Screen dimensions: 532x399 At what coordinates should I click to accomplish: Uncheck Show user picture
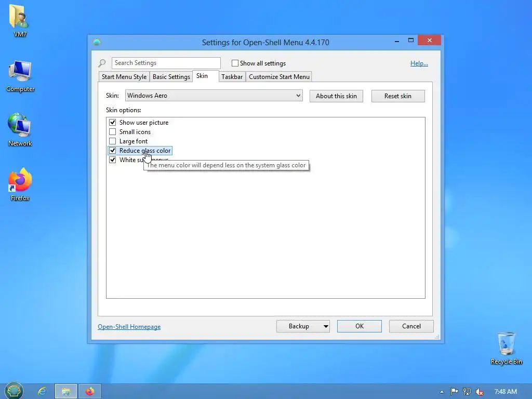pos(113,123)
